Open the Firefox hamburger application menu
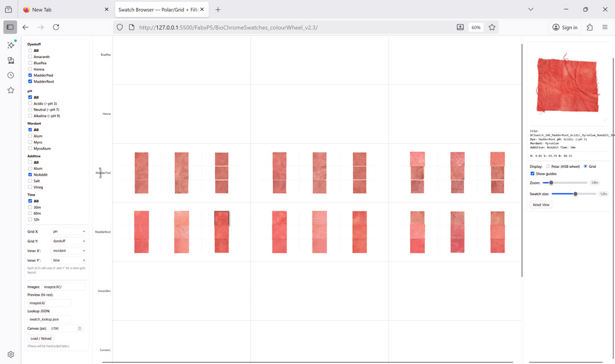Image resolution: width=615 pixels, height=364 pixels. pos(605,27)
